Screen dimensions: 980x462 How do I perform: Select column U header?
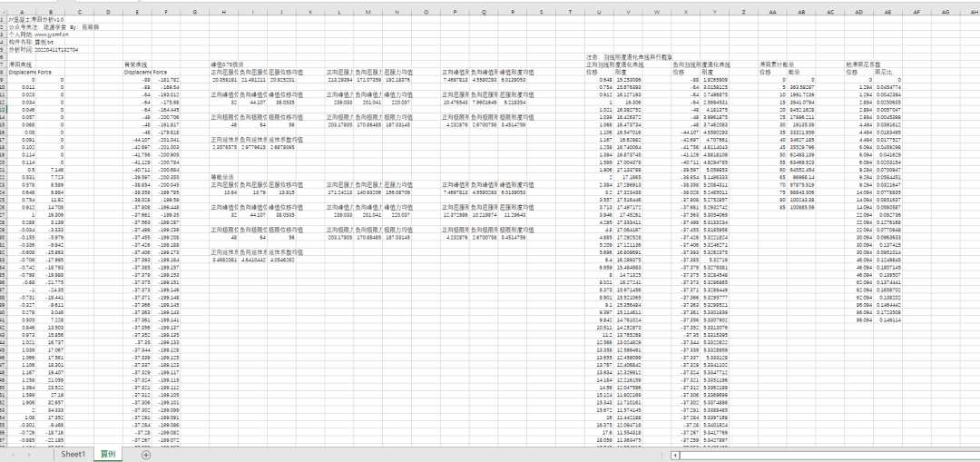click(600, 12)
